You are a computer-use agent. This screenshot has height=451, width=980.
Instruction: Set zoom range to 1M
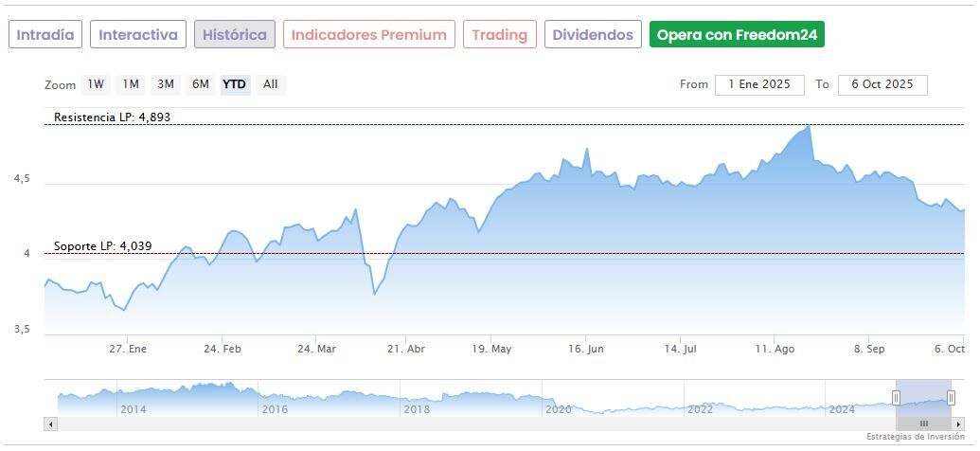click(131, 84)
